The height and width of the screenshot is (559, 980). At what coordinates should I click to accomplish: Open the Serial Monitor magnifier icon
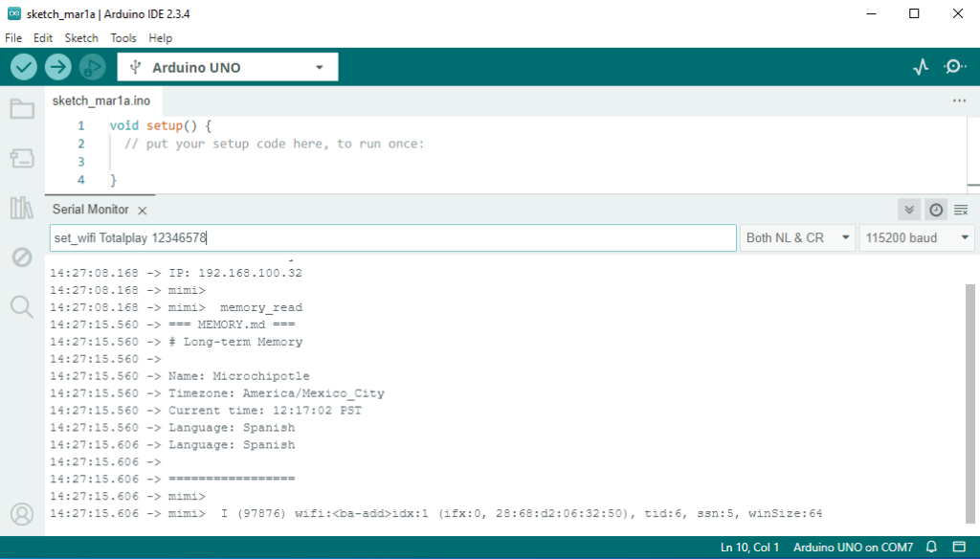pyautogui.click(x=954, y=67)
